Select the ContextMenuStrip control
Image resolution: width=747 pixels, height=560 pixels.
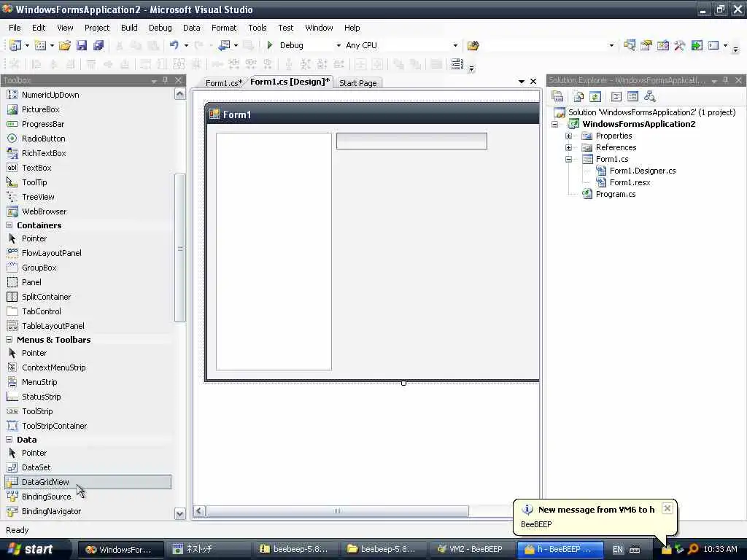(53, 367)
